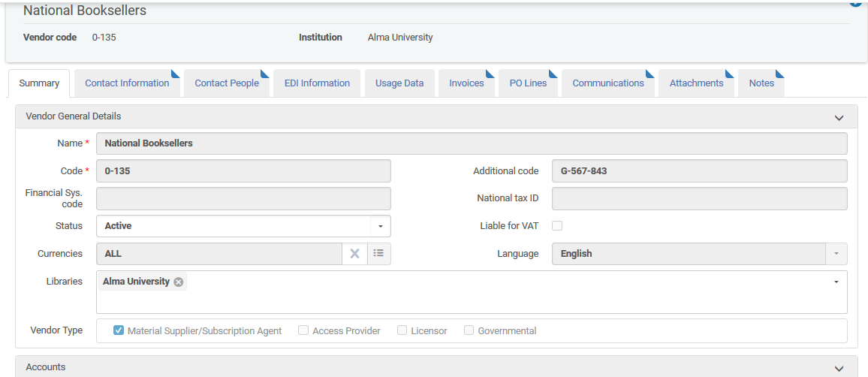The height and width of the screenshot is (377, 868).
Task: Click the National tax ID field
Action: pyautogui.click(x=699, y=199)
